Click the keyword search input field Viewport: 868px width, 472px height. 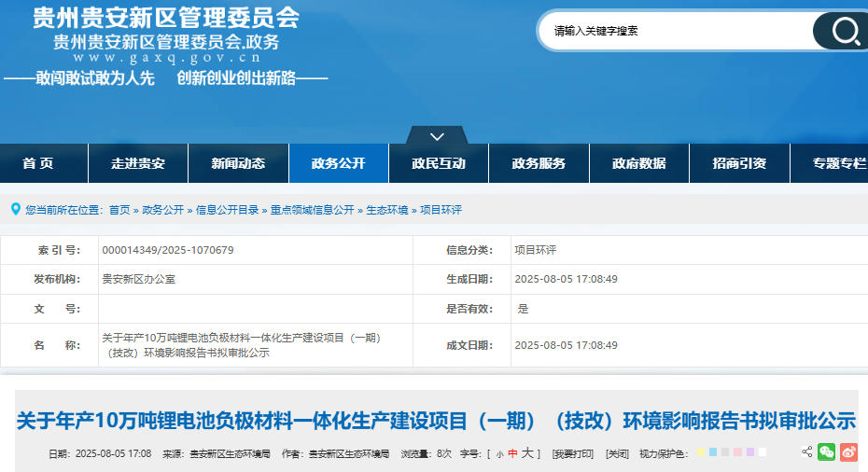672,31
